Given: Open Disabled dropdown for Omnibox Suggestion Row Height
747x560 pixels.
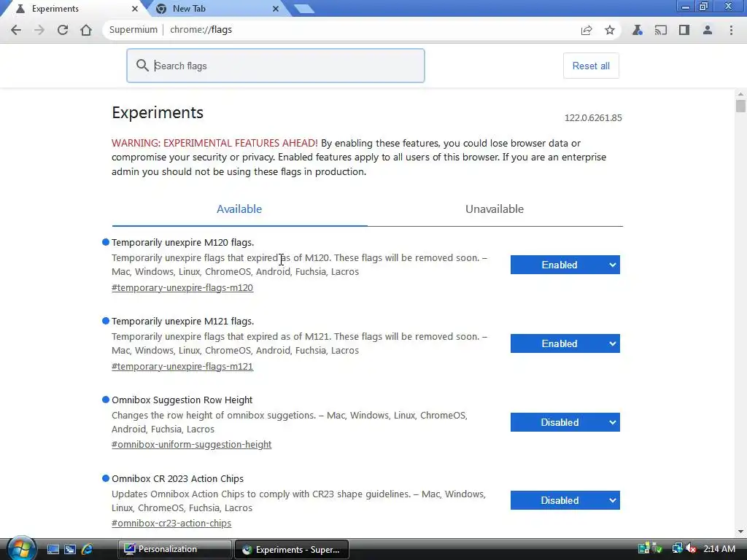Looking at the screenshot, I should point(565,422).
